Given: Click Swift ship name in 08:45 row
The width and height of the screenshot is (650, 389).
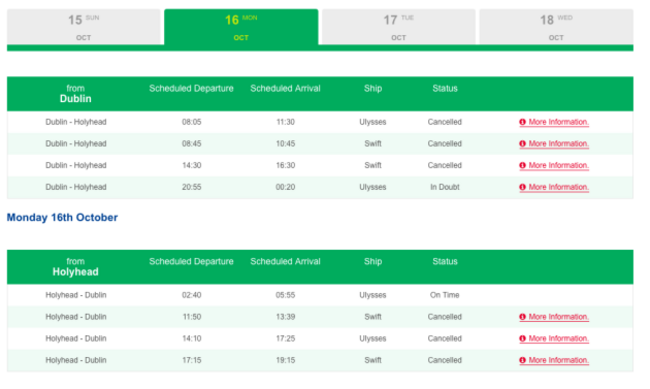Looking at the screenshot, I should (x=373, y=143).
